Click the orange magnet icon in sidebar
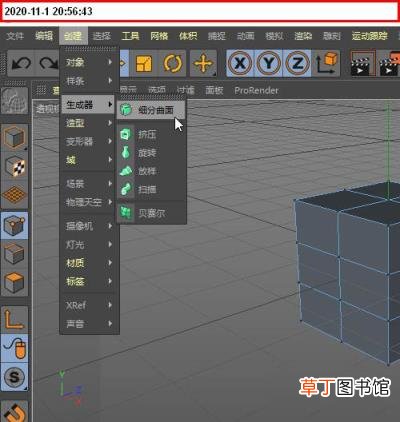400x422 pixels. coord(14,412)
